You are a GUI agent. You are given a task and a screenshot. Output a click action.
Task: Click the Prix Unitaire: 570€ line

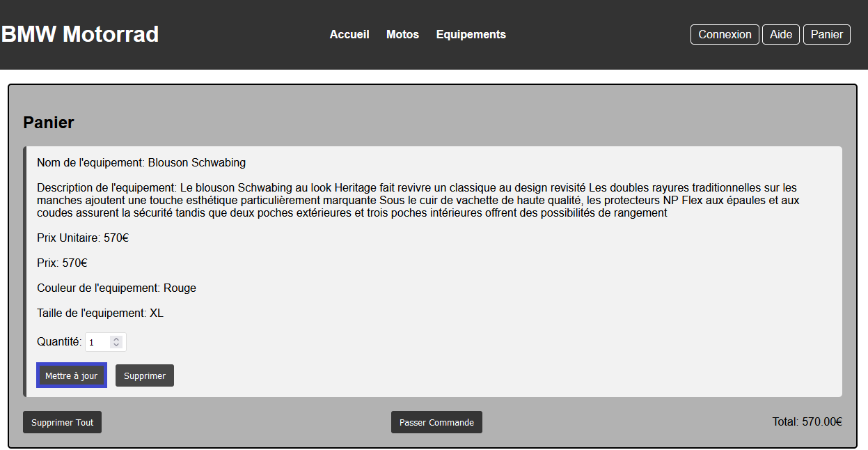(x=83, y=238)
